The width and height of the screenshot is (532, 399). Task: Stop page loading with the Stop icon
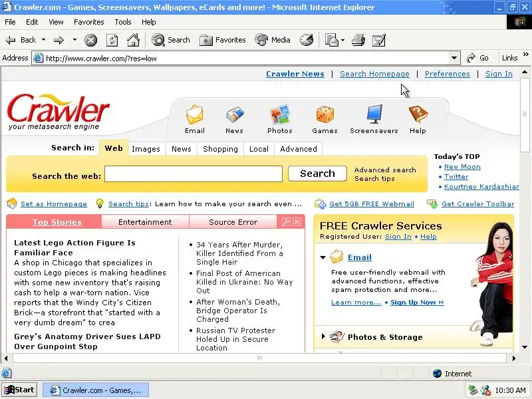pyautogui.click(x=90, y=41)
